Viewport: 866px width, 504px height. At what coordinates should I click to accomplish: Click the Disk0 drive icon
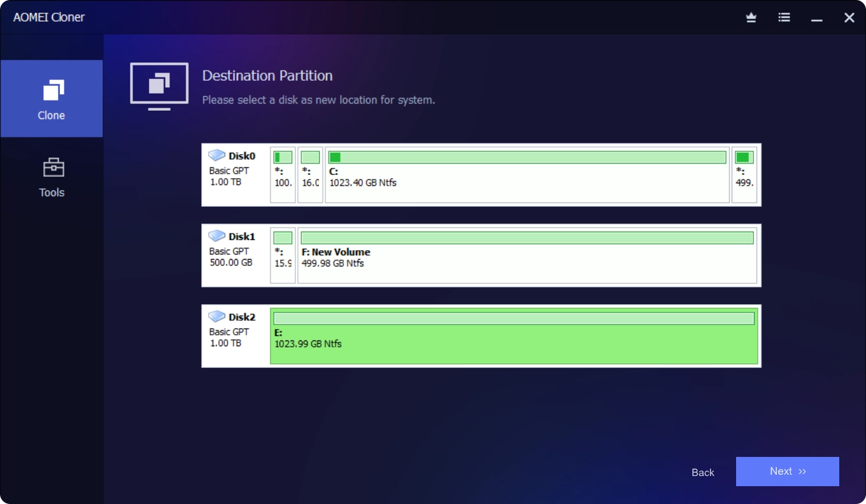[216, 155]
